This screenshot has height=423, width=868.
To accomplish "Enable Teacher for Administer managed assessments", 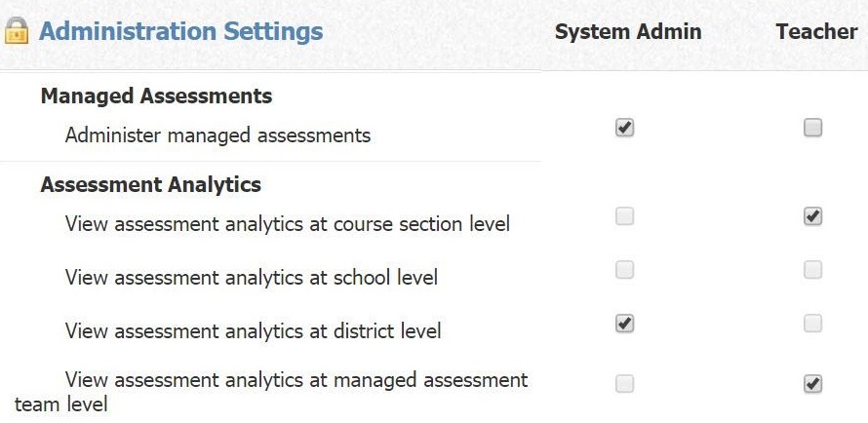I will (x=813, y=128).
